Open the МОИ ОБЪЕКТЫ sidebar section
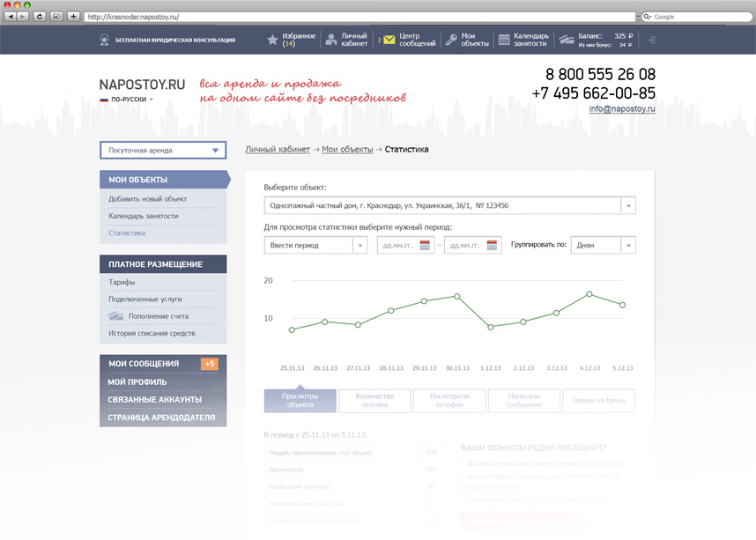Screen dimensions: 756x540 165,180
